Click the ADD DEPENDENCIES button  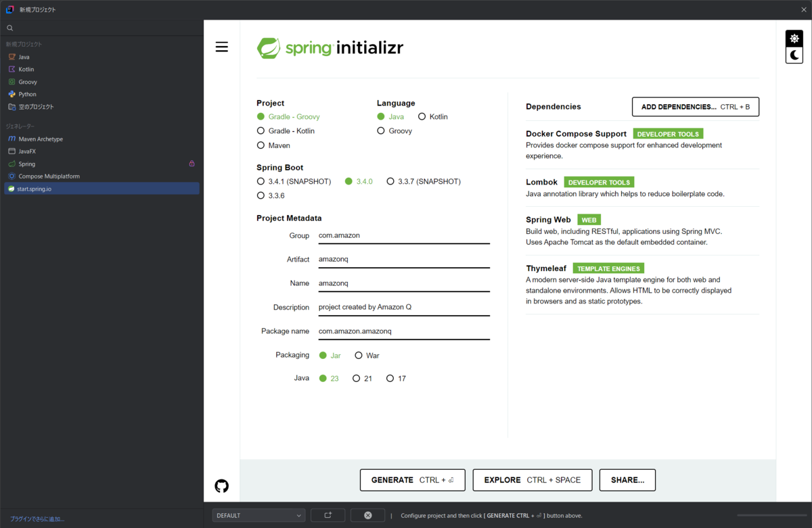pos(695,107)
